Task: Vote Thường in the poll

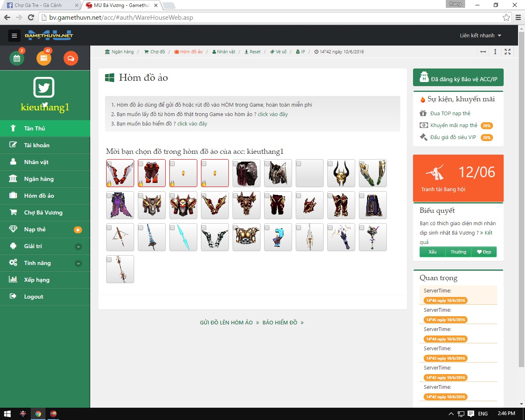Action: point(458,252)
